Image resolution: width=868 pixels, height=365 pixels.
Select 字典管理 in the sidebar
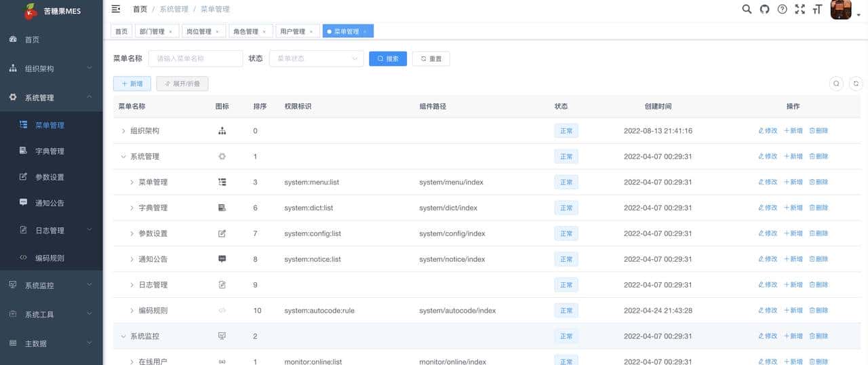52,151
